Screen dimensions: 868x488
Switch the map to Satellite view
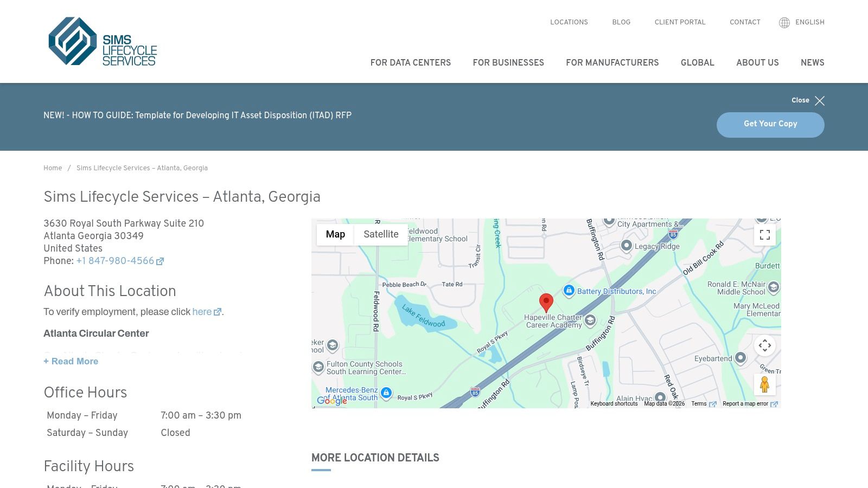click(381, 234)
